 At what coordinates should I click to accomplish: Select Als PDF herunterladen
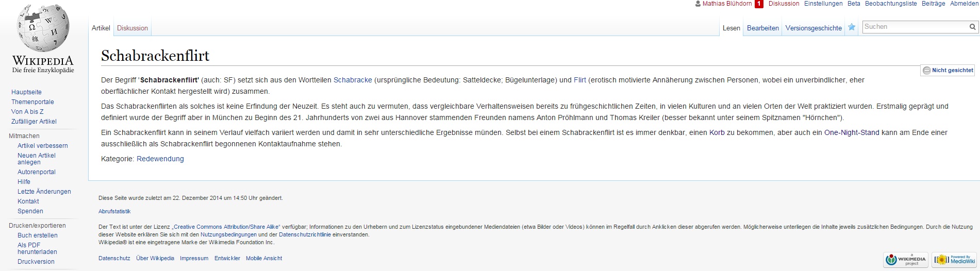pyautogui.click(x=37, y=248)
